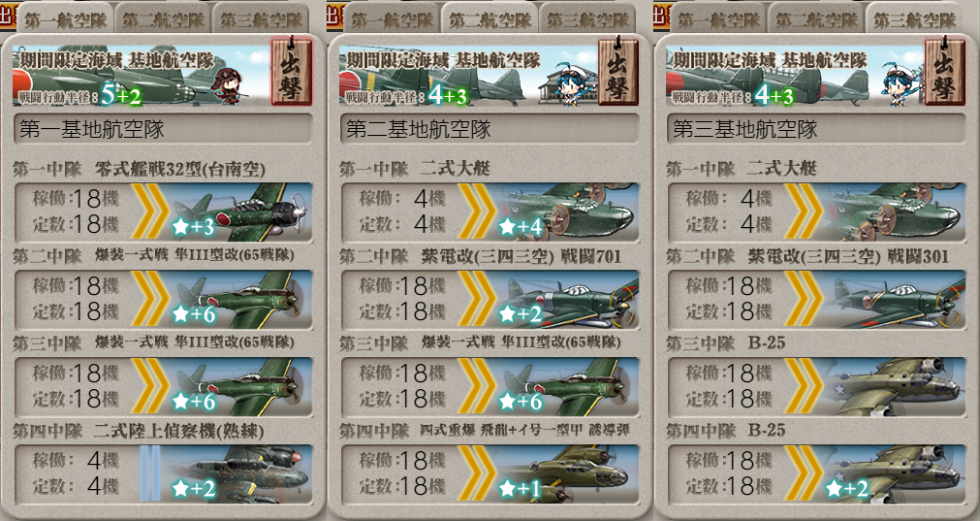Click the 零式艦戦32型(台南空) aircraft image

(240, 212)
